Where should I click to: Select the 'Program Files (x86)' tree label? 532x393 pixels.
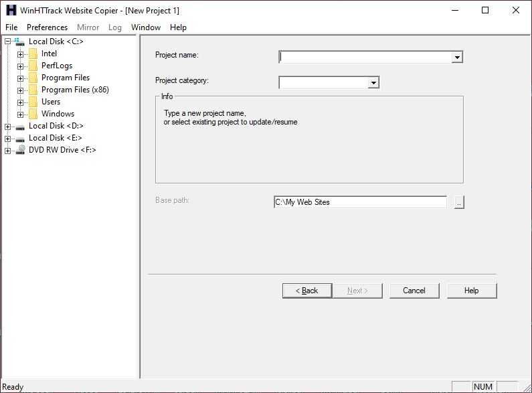point(75,90)
